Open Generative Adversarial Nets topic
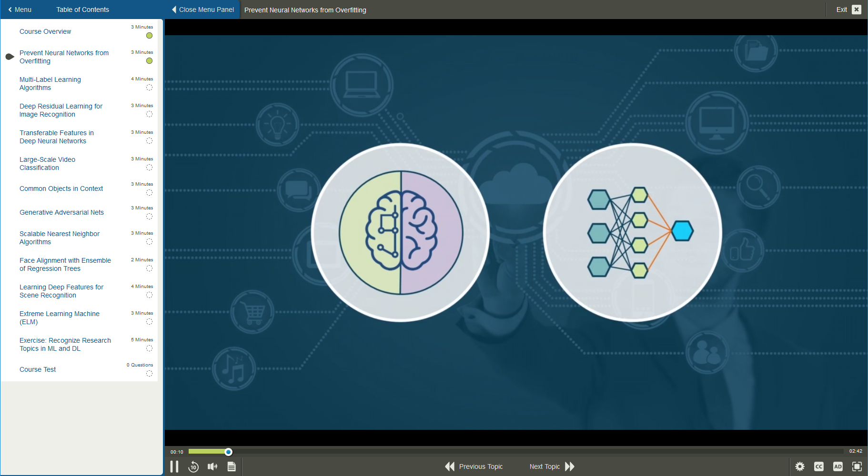This screenshot has height=476, width=868. [x=61, y=212]
